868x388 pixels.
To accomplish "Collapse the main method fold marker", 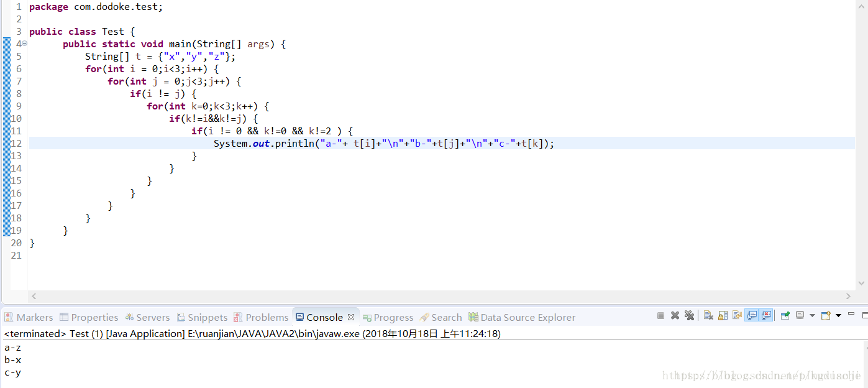I will [x=25, y=44].
